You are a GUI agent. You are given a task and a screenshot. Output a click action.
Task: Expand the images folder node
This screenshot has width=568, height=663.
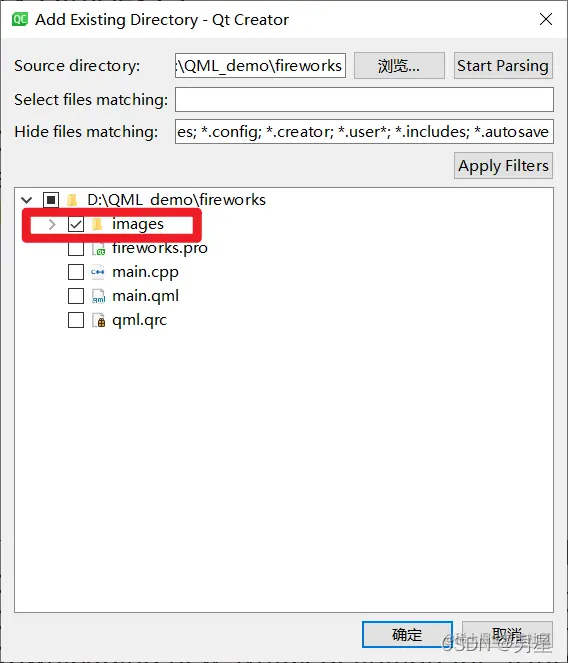coord(52,224)
